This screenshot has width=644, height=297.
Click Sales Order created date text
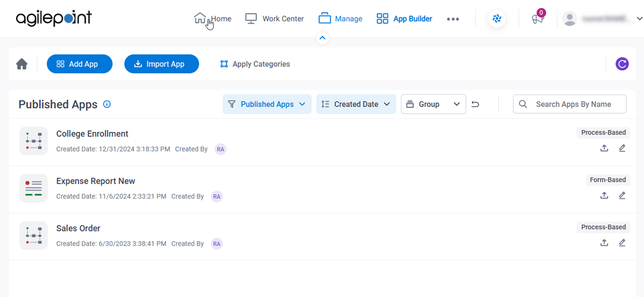pyautogui.click(x=111, y=244)
